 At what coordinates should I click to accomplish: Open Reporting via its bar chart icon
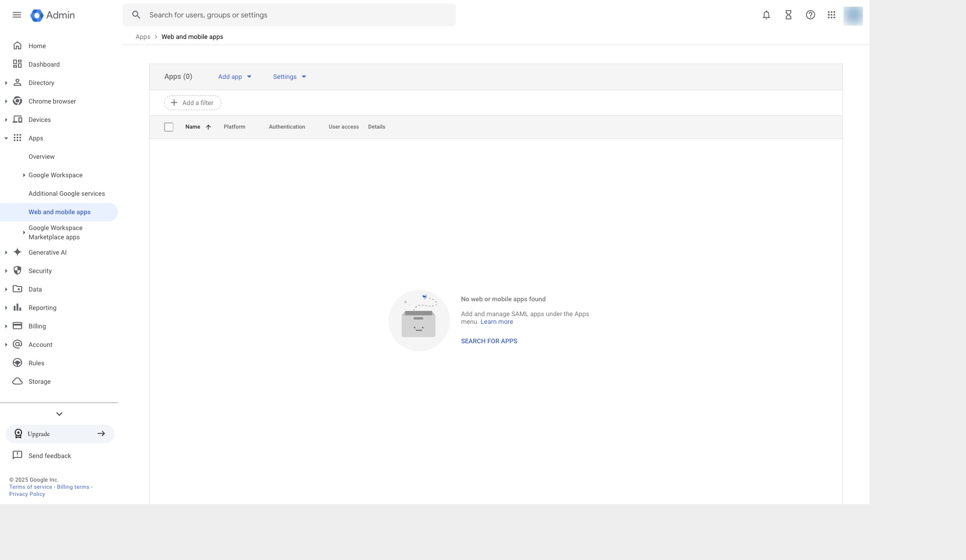(17, 307)
